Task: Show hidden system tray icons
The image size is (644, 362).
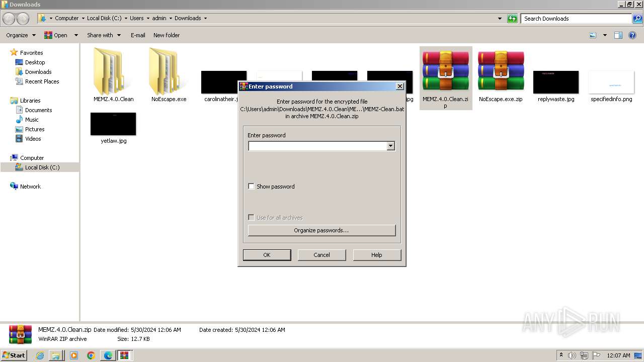Action: pyautogui.click(x=561, y=355)
